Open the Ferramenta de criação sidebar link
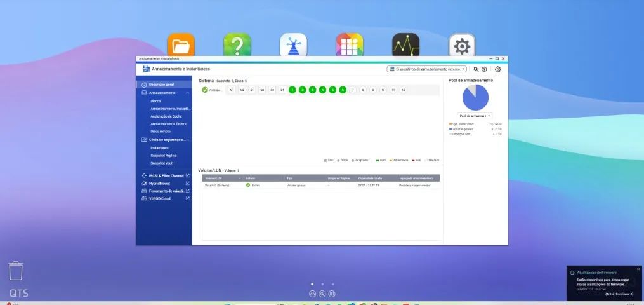 coord(166,191)
